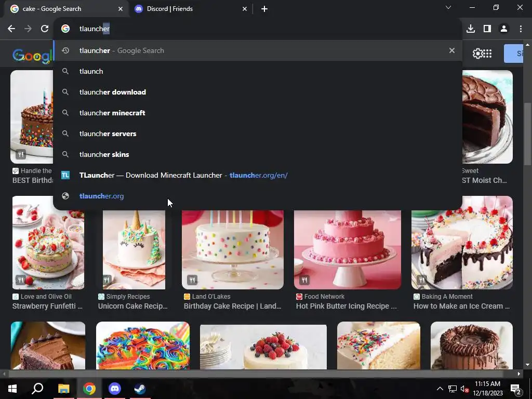Remove the tlauncher history suggestion

click(x=451, y=50)
